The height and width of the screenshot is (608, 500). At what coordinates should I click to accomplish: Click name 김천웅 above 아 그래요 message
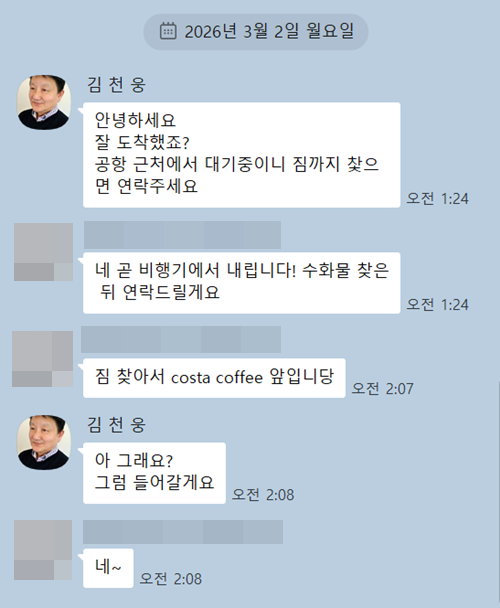coord(116,425)
